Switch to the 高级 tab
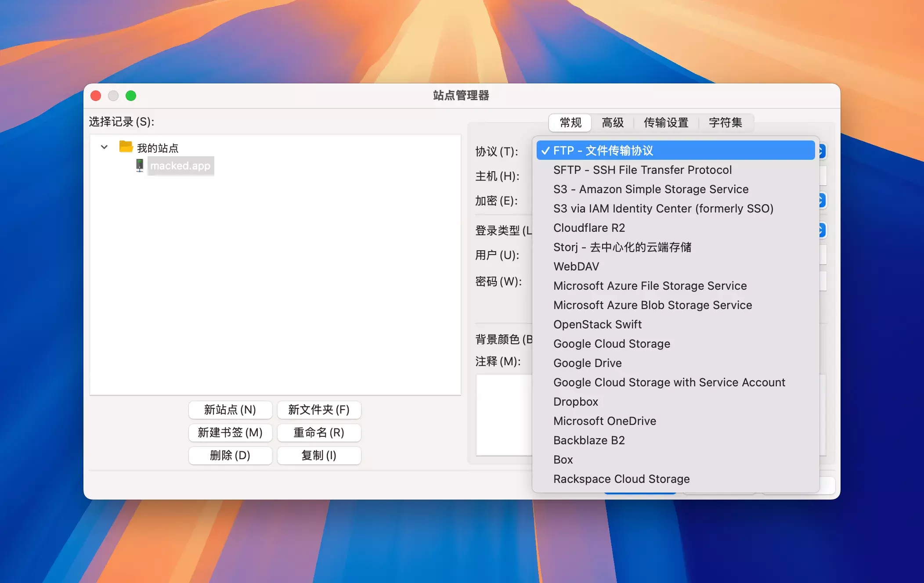 612,122
